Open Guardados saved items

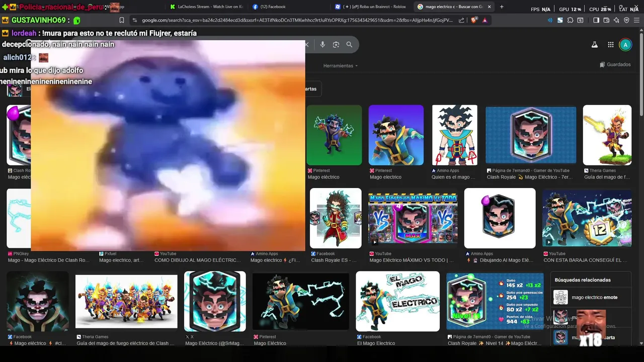(615, 64)
